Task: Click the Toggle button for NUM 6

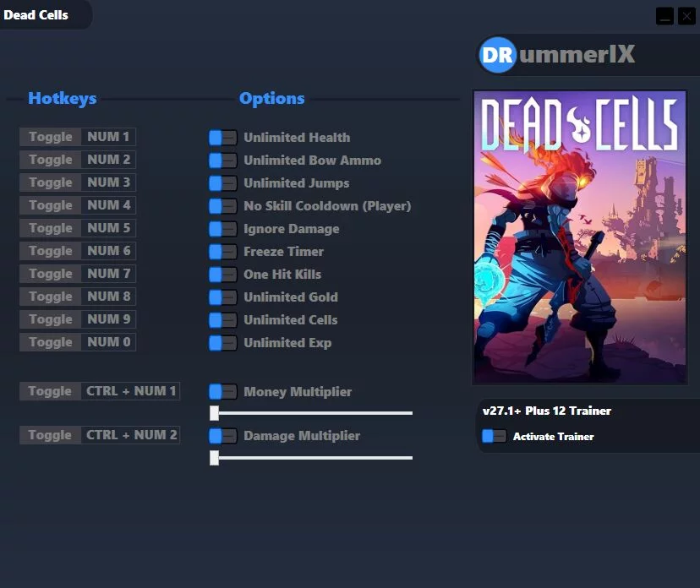Action: [51, 251]
